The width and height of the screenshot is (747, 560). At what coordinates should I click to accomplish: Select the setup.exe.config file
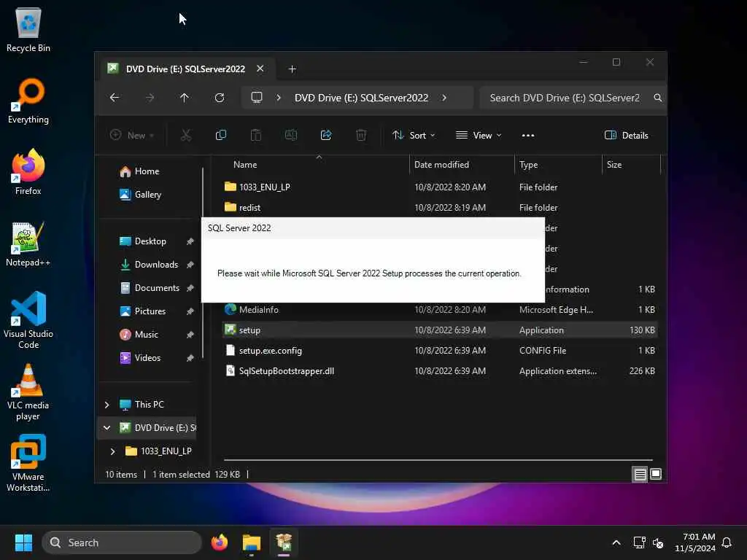pos(440,351)
